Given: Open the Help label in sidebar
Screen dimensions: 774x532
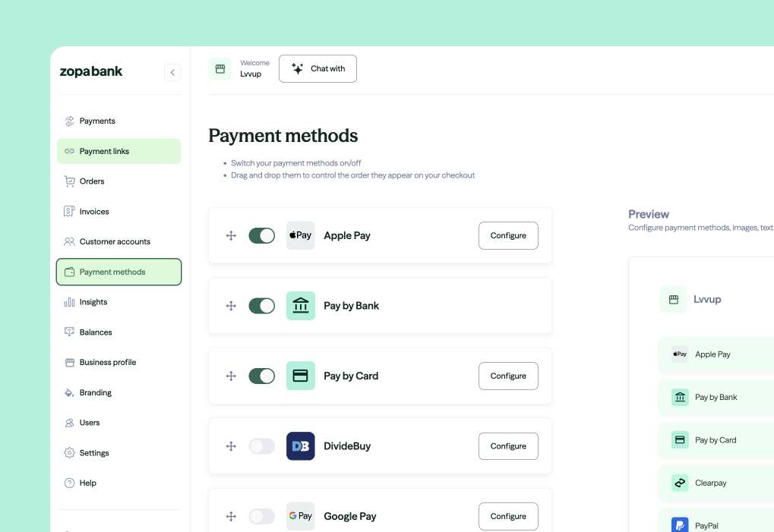Looking at the screenshot, I should [88, 483].
